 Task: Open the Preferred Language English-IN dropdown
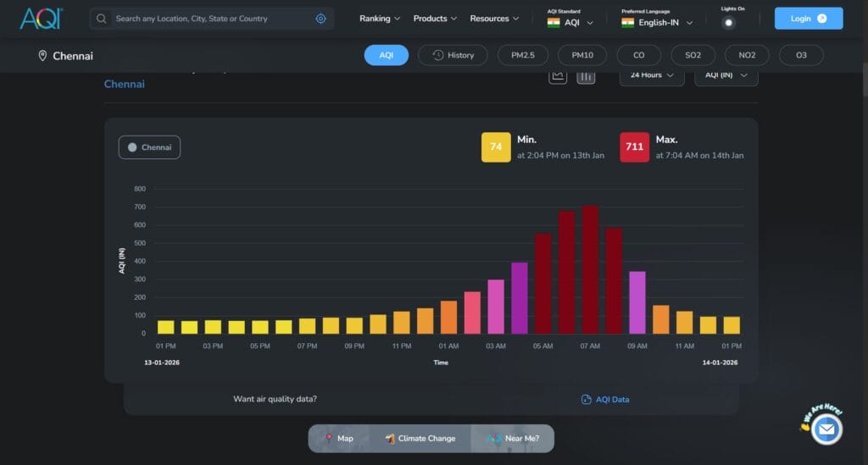point(658,22)
